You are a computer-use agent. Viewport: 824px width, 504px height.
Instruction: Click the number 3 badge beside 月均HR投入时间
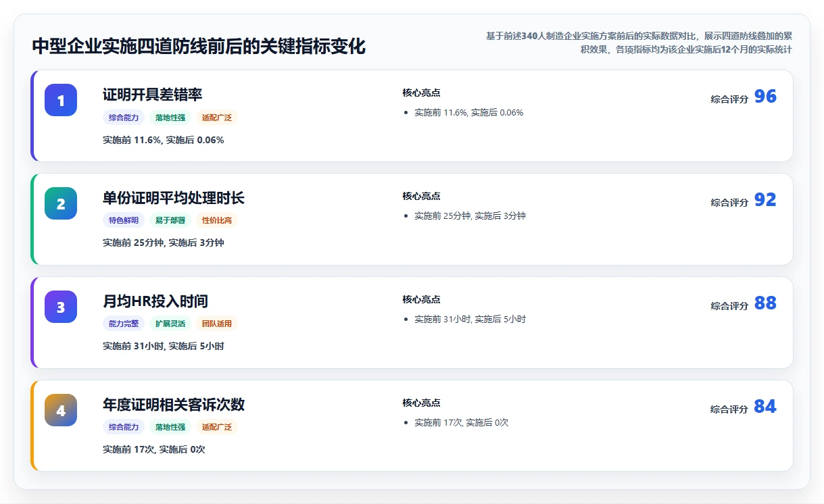61,307
